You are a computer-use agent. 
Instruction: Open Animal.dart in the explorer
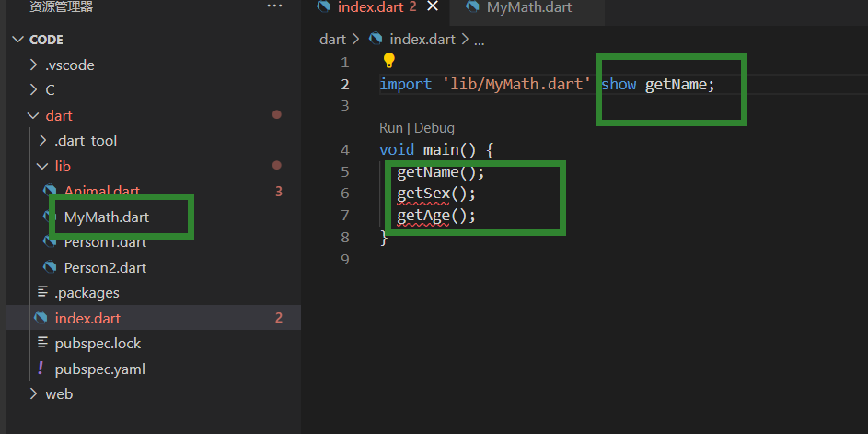tap(102, 192)
